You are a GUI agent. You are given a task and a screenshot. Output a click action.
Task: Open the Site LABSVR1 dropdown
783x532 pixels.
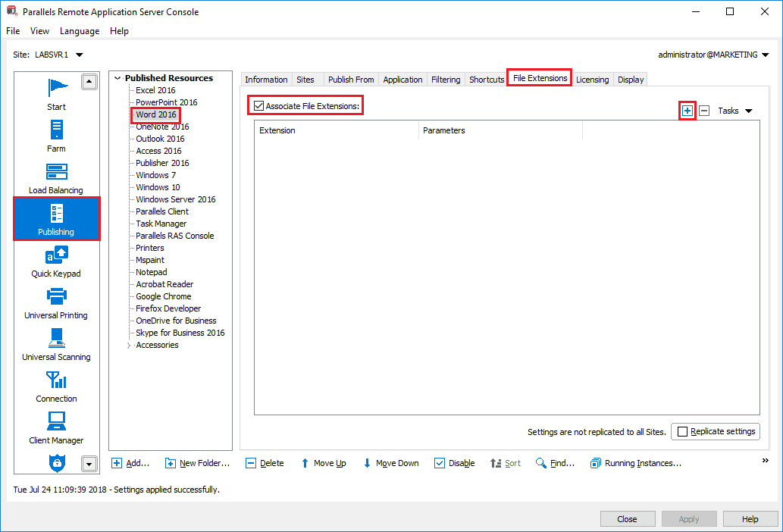(79, 55)
